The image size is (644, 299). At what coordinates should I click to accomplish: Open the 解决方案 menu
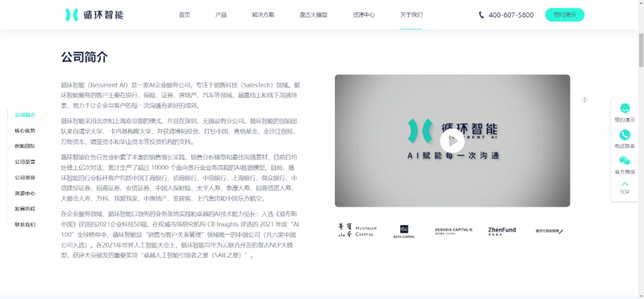[x=263, y=15]
